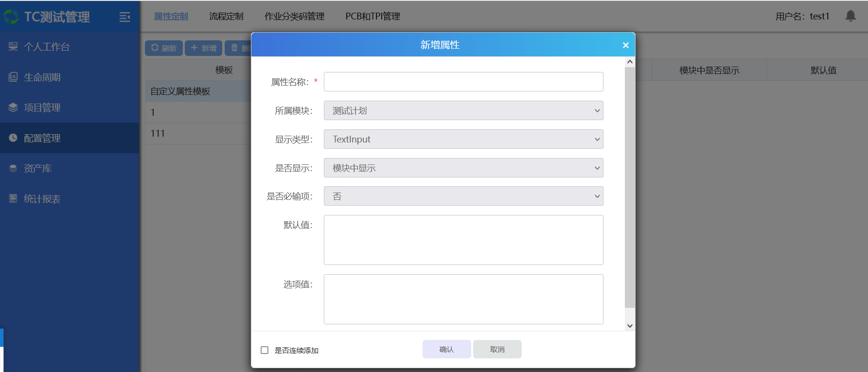Click the 统计报表 sidebar icon
This screenshot has width=868, height=372.
13,199
